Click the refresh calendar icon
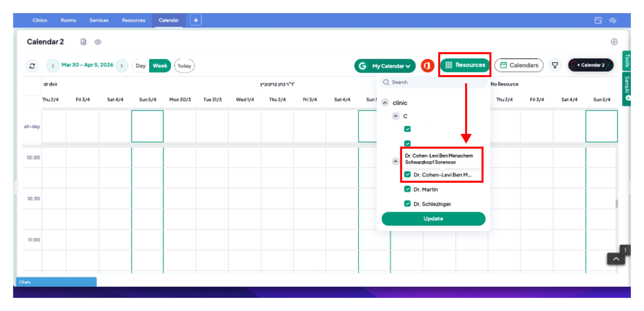The width and height of the screenshot is (644, 311). coord(32,66)
